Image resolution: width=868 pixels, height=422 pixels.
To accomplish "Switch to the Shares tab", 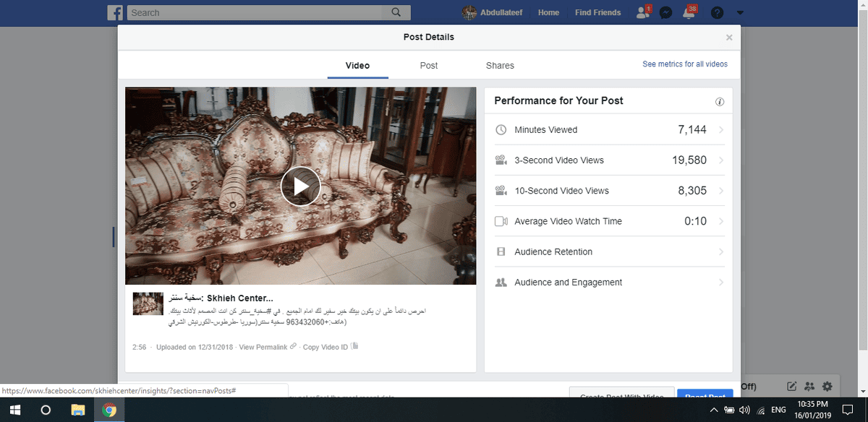I will 500,65.
